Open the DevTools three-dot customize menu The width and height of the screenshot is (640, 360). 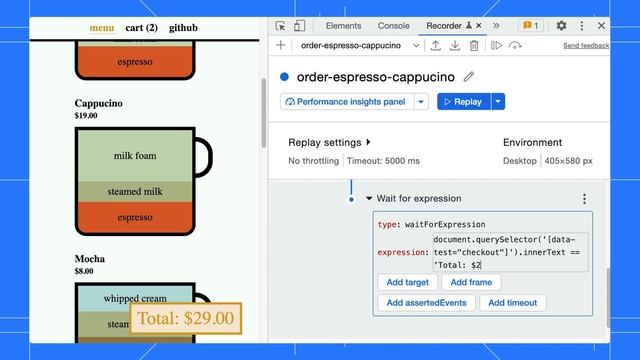pyautogui.click(x=582, y=26)
